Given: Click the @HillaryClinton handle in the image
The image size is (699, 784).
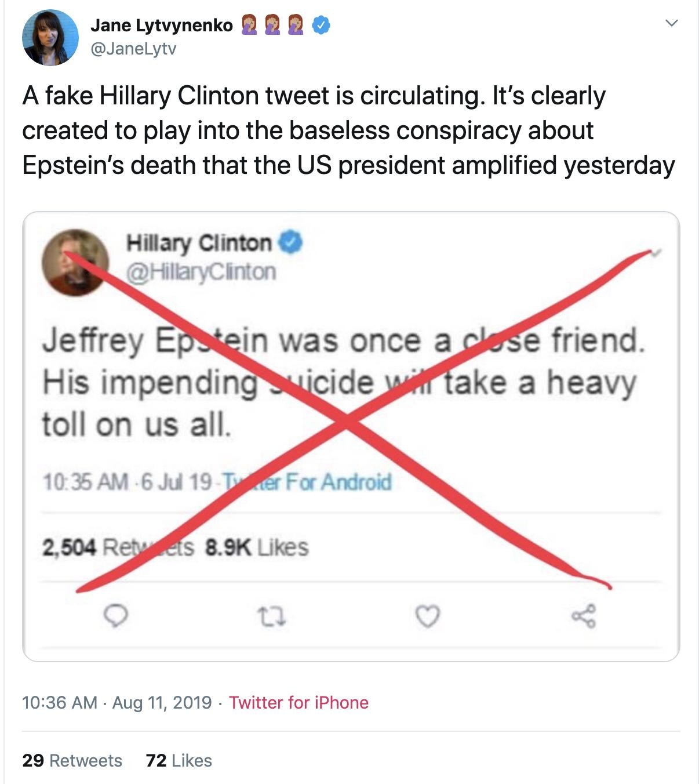Looking at the screenshot, I should (x=201, y=271).
